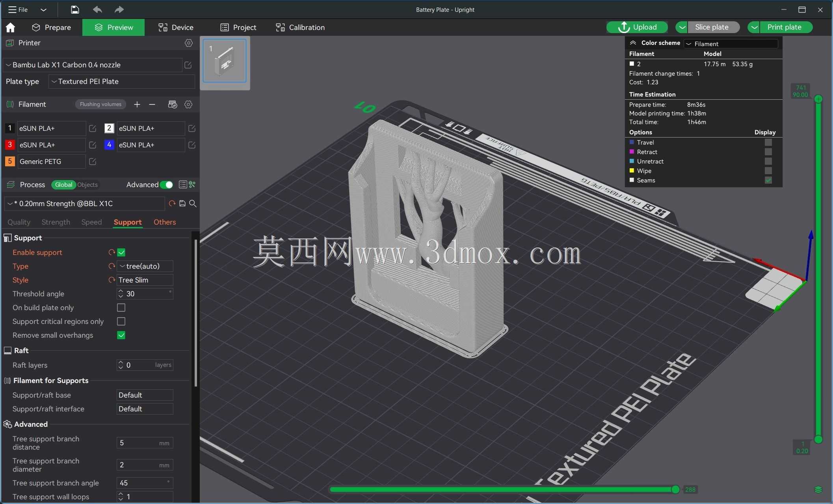The height and width of the screenshot is (504, 833).
Task: Click the Redo arrow icon
Action: point(119,9)
